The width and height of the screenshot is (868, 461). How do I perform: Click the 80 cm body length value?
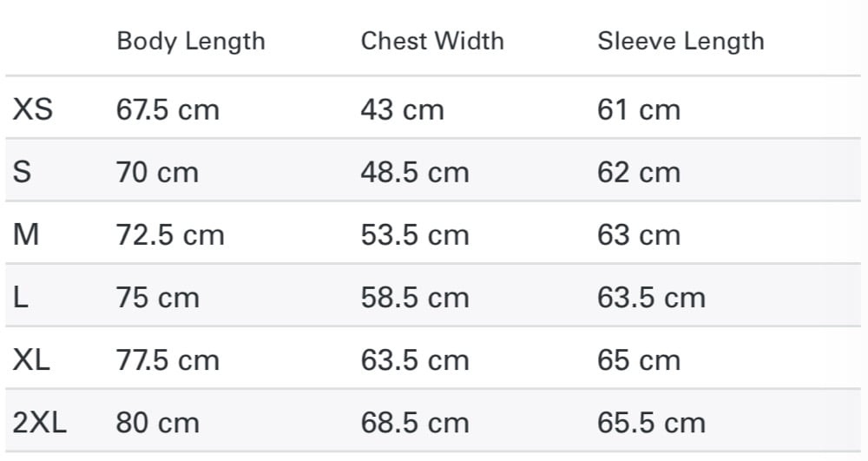pyautogui.click(x=158, y=424)
